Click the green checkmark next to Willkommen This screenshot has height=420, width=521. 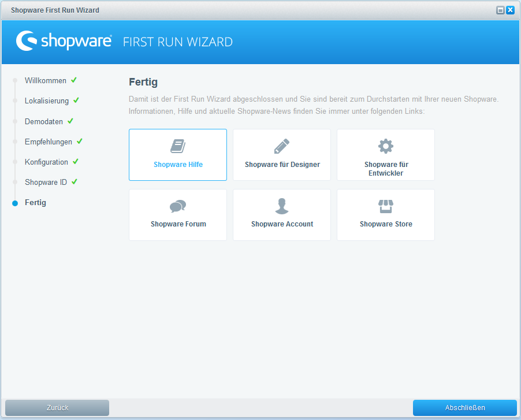click(74, 80)
